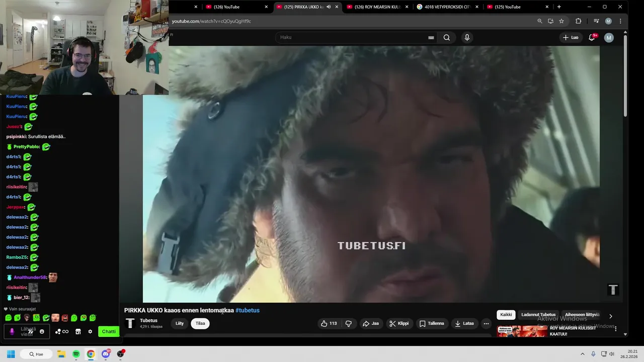Screen dimensions: 644x362
Task: Start voice search with microphone icon
Action: point(467,37)
